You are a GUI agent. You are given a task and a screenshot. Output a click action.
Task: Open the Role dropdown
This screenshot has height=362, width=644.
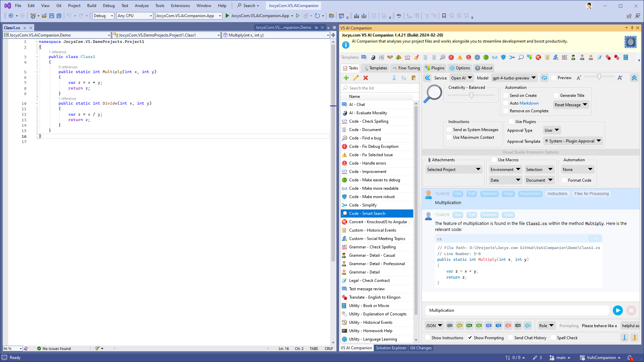click(546, 325)
